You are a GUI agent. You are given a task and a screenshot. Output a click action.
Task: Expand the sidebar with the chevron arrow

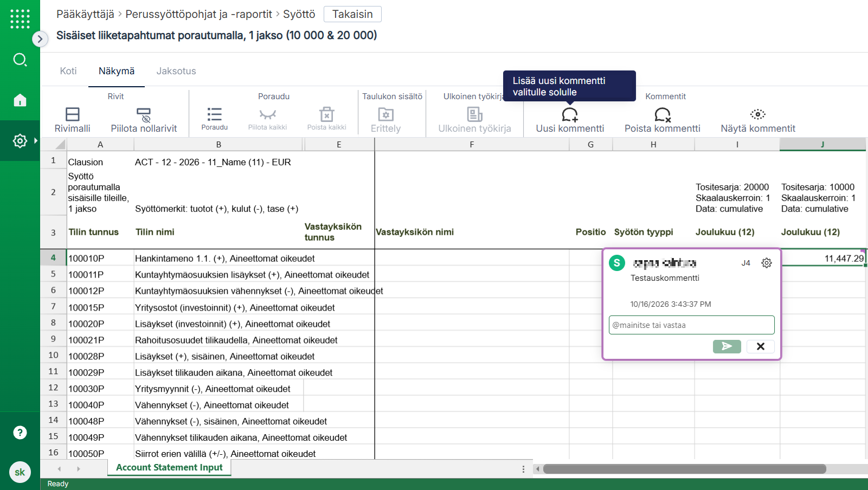click(40, 39)
